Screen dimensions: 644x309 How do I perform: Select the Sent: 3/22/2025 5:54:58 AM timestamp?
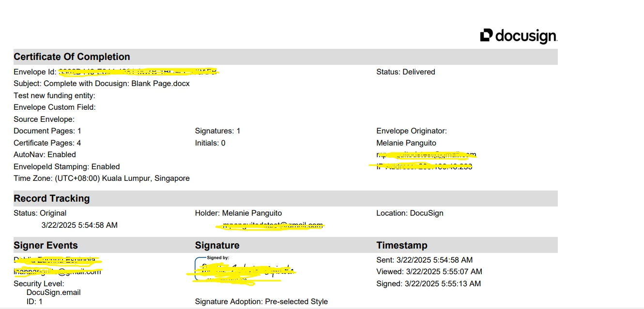point(425,260)
